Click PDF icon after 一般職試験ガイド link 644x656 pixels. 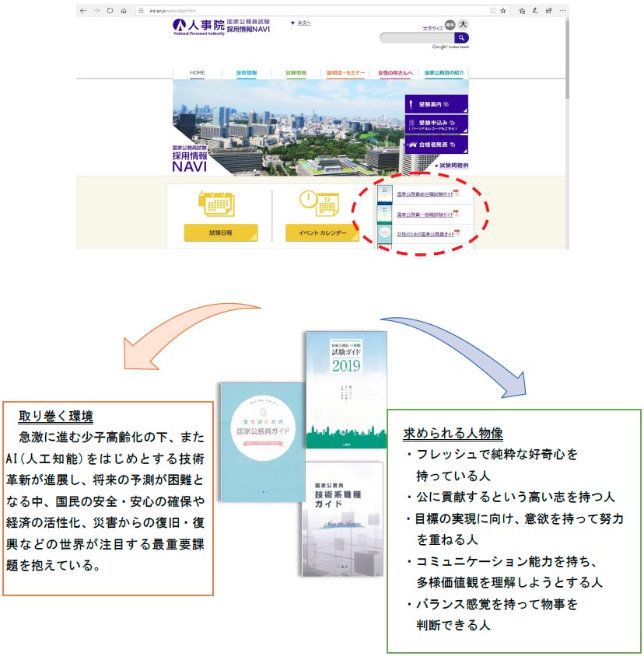tap(457, 213)
